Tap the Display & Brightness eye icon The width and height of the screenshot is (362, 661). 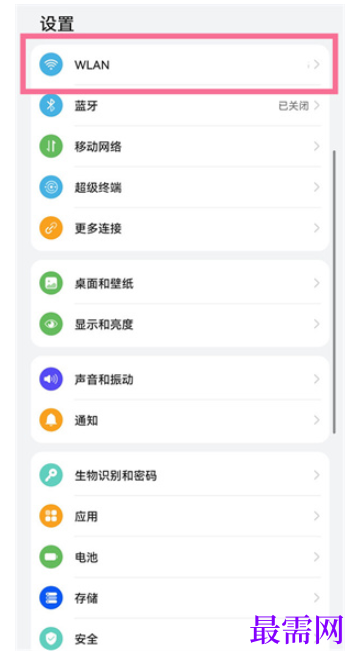(x=51, y=324)
